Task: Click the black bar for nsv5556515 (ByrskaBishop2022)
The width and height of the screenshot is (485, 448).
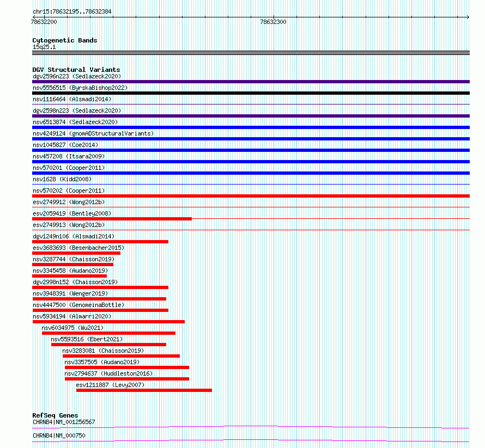Action: click(x=251, y=93)
